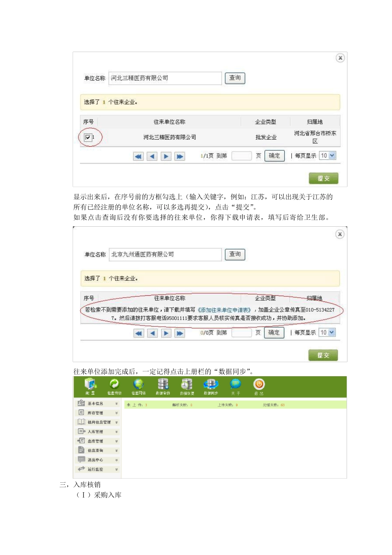This screenshot has width=392, height=555.
Task: Click the 单位名称 field containing 北京九州通医药有限公司
Action: click(x=165, y=254)
